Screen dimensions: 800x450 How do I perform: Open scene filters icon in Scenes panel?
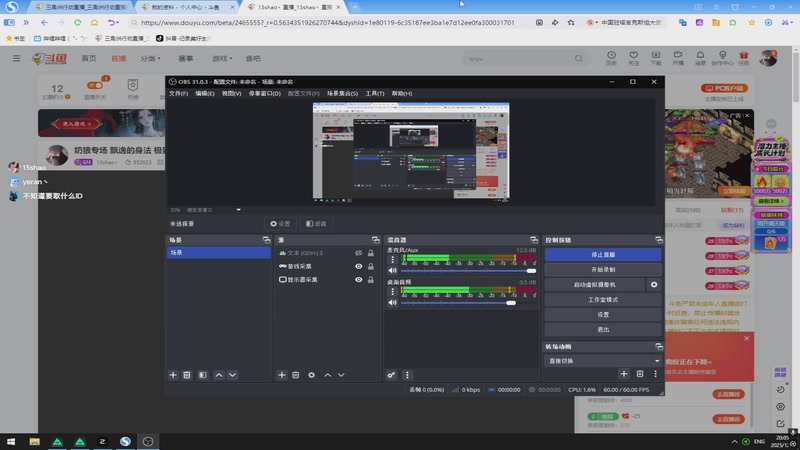point(203,375)
